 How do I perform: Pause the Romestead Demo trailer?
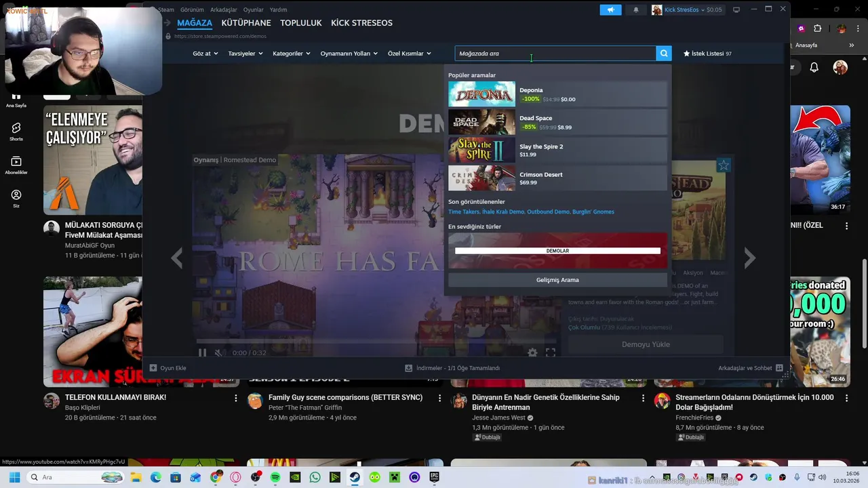point(202,352)
